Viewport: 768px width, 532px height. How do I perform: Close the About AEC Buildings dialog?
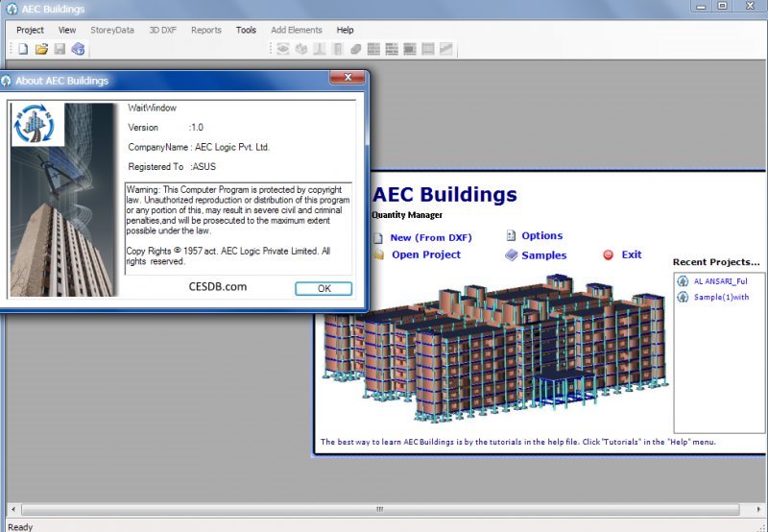coord(348,78)
